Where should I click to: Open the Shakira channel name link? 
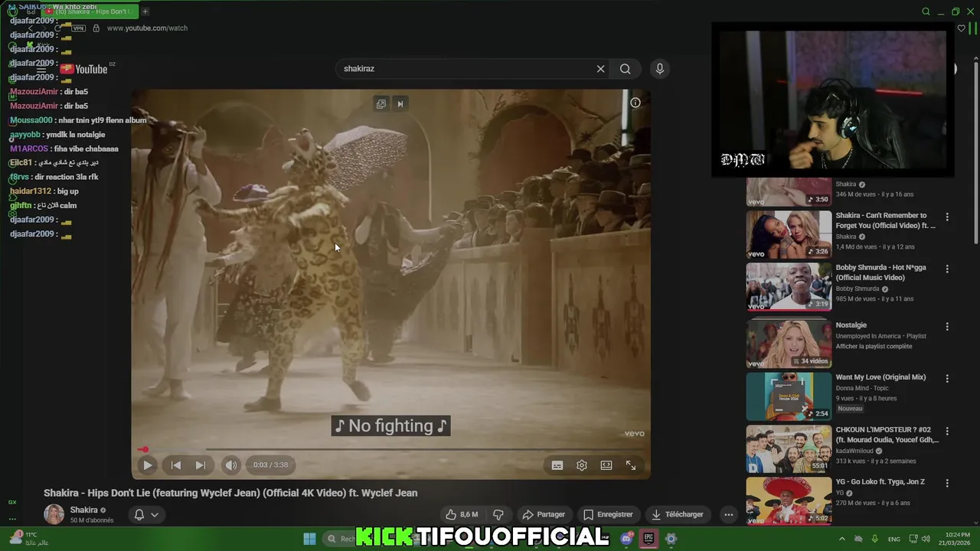pos(84,510)
